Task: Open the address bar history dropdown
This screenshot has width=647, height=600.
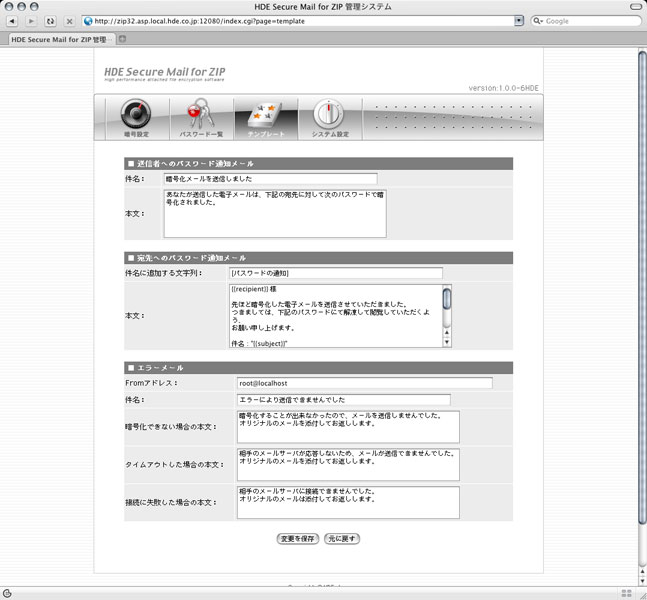Action: 519,21
